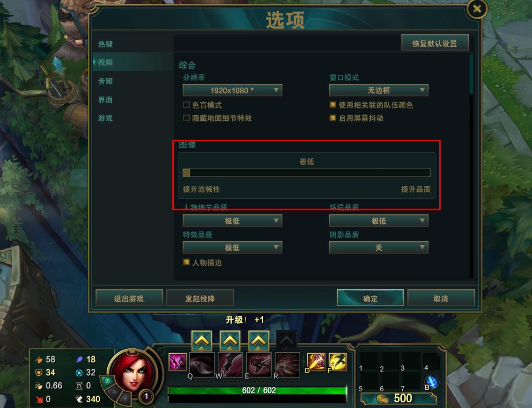
Task: Level up the E ability arrow
Action: 259,341
